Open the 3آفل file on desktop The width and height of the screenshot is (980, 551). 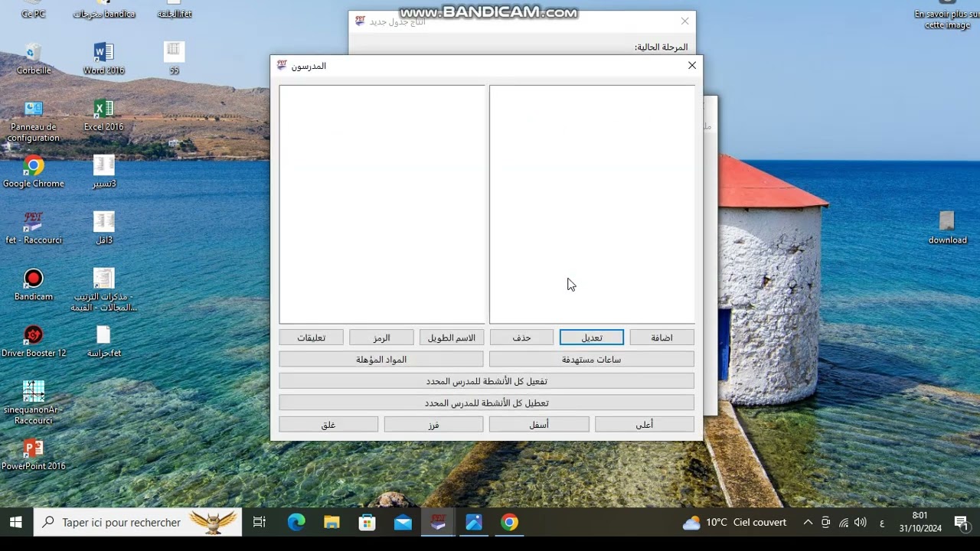click(104, 229)
